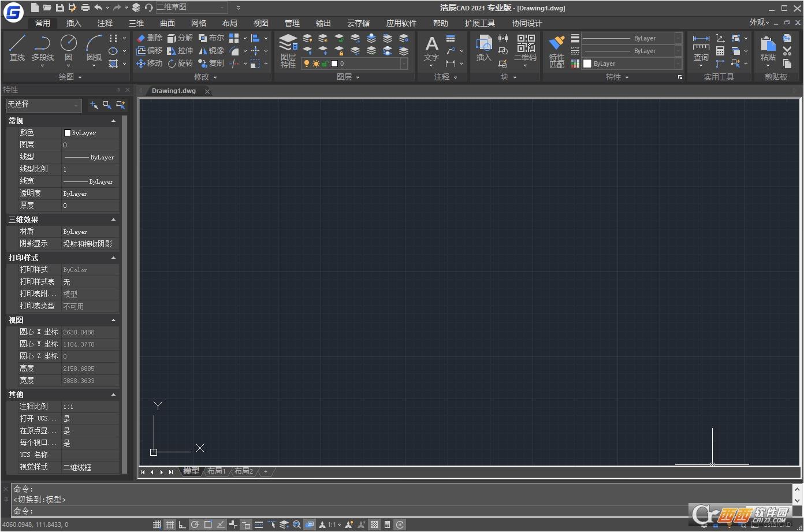This screenshot has height=532, width=804.
Task: Click the 复制 (Copy) tool
Action: (211, 63)
